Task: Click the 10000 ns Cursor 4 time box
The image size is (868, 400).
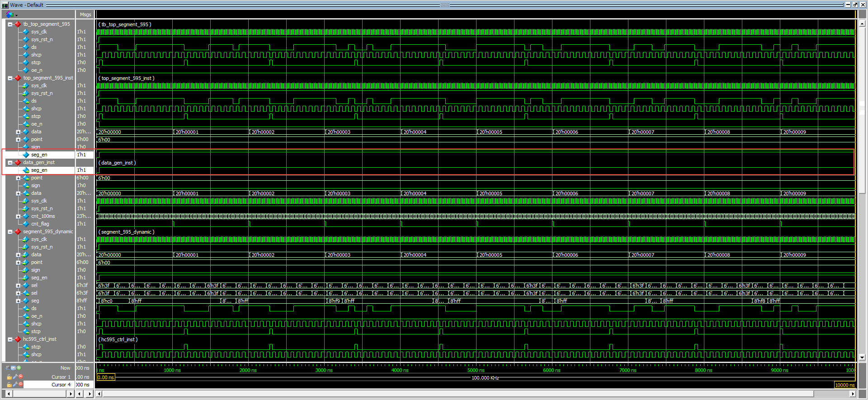Action: point(844,385)
